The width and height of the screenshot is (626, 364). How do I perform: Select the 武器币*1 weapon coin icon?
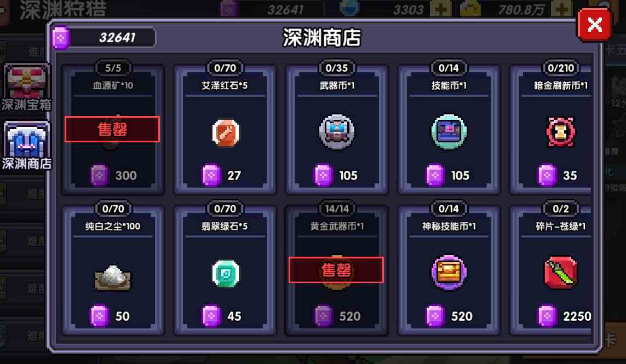click(x=337, y=132)
